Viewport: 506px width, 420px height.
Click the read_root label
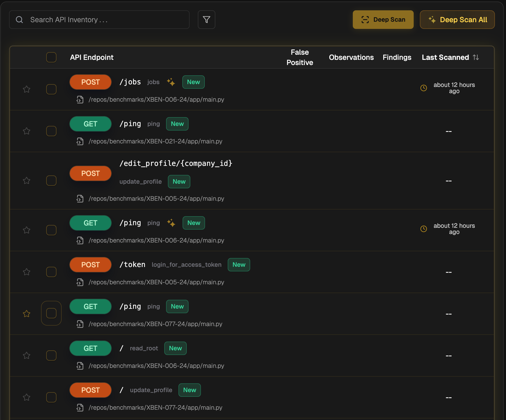(144, 348)
